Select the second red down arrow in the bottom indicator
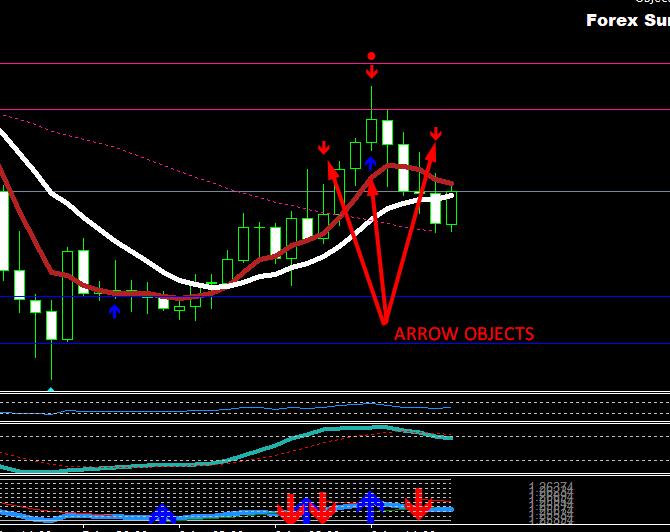670x532 pixels. (322, 508)
